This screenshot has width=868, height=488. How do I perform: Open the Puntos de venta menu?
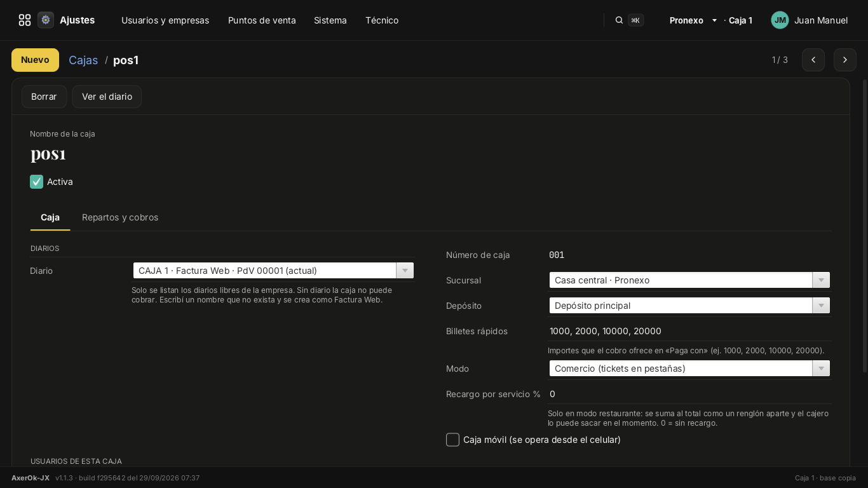tap(262, 20)
